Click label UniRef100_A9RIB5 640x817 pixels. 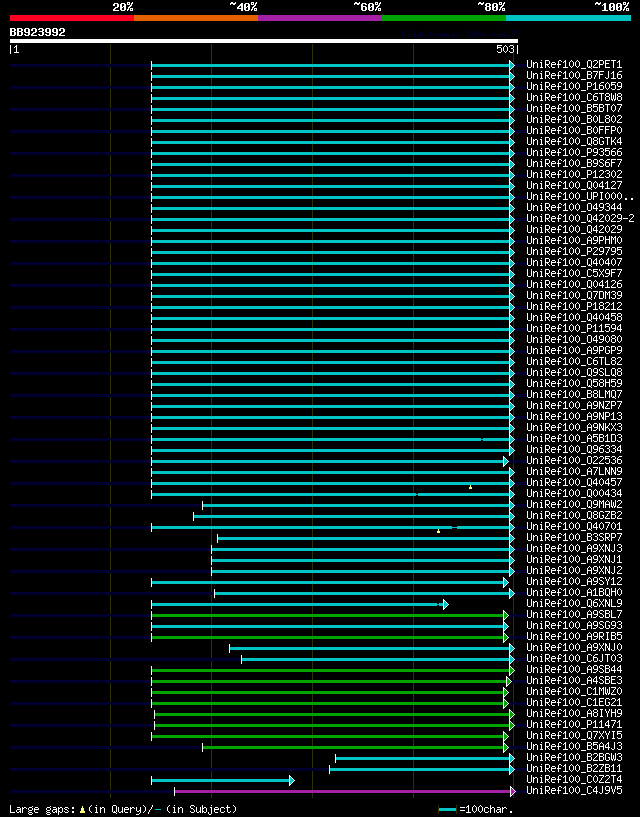click(574, 637)
